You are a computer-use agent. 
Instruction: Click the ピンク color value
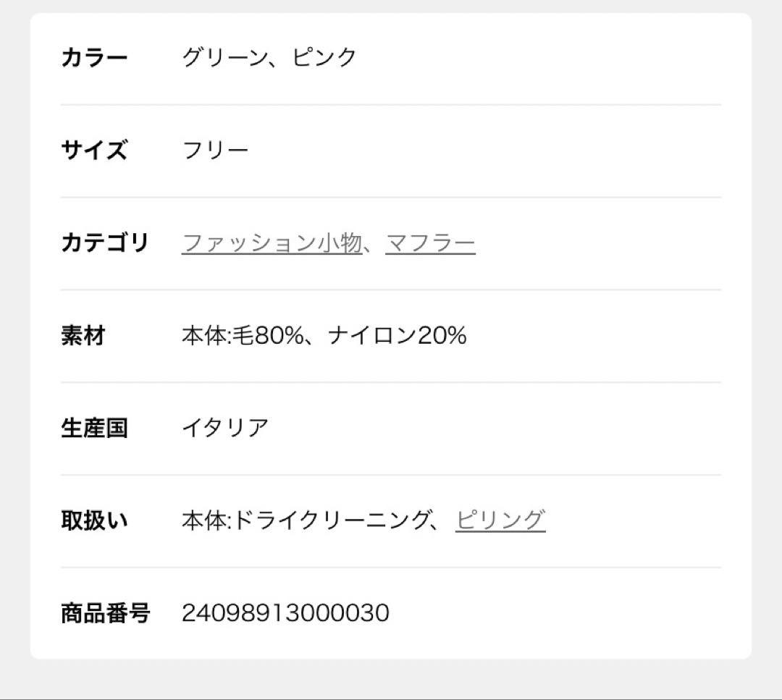point(324,58)
